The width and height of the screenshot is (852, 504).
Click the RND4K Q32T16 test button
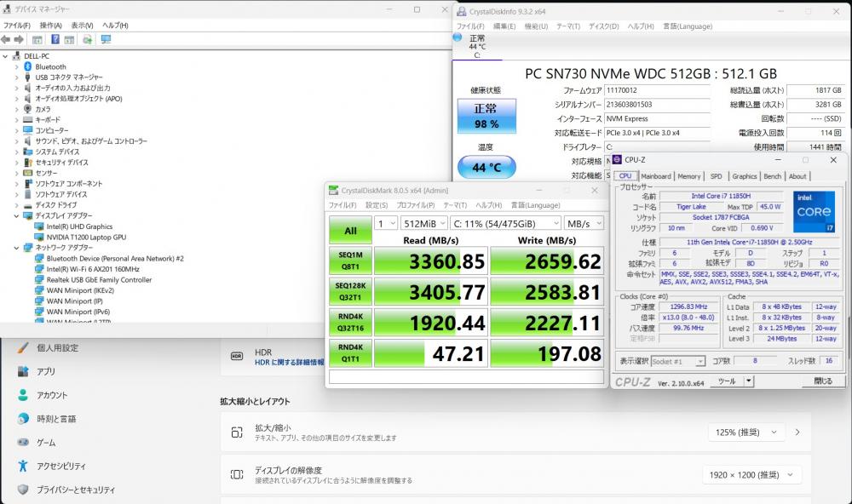click(x=350, y=322)
